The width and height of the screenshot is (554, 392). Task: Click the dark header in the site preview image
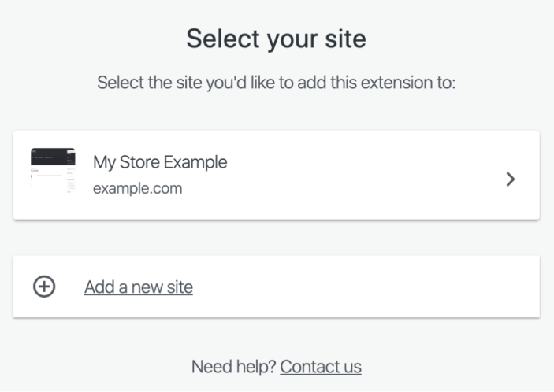pos(53,154)
